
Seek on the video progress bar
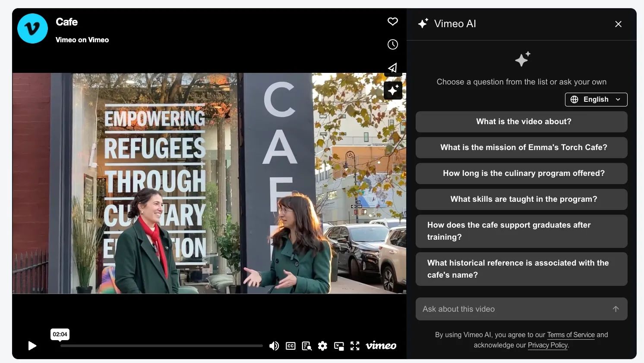pyautogui.click(x=161, y=346)
